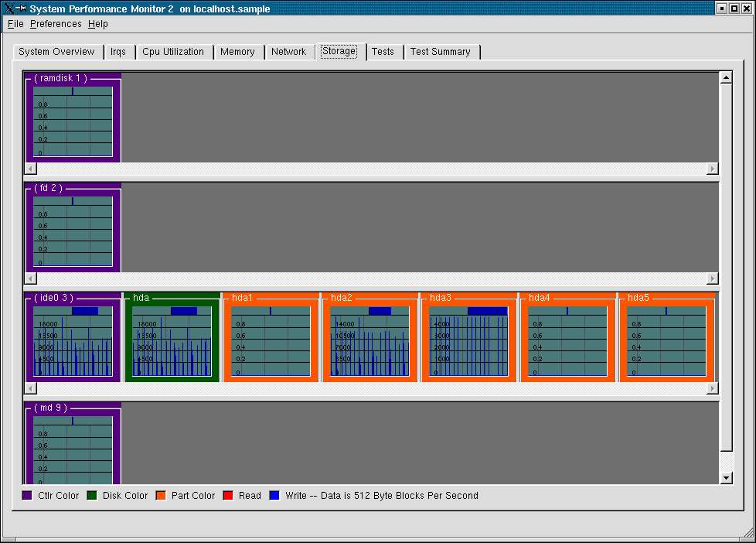The image size is (756, 543).
Task: Switch to the System Overview tab
Action: [x=56, y=52]
